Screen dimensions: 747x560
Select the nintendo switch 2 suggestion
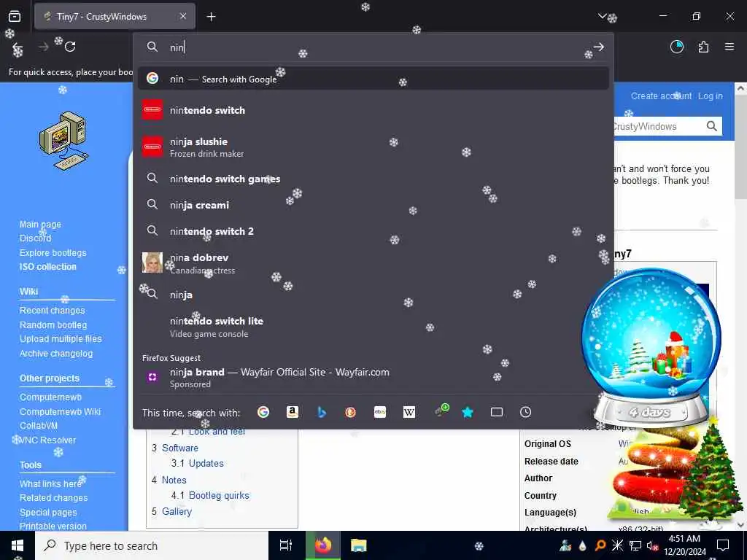373,231
